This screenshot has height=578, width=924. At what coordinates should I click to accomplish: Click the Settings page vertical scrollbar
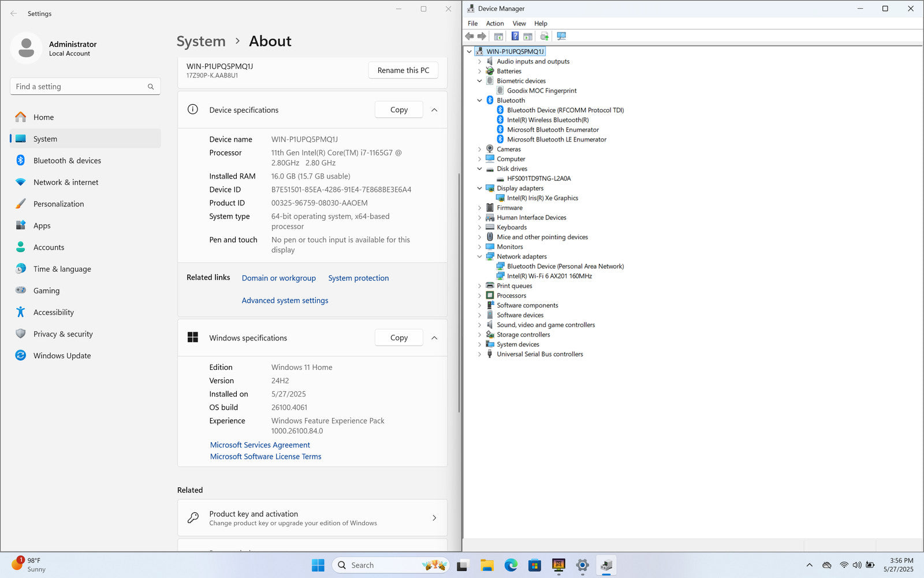459,292
